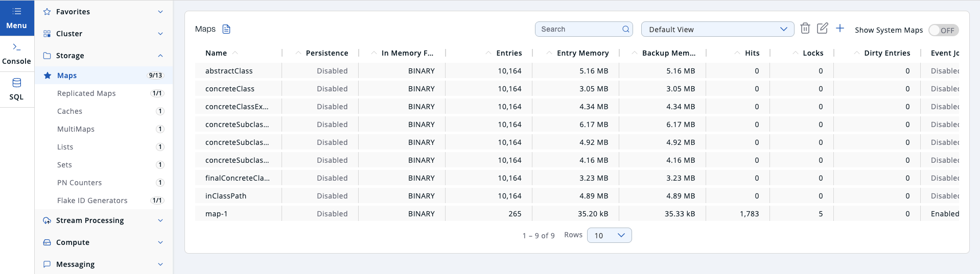Open the abstractClass map
980x274 pixels.
tap(229, 71)
